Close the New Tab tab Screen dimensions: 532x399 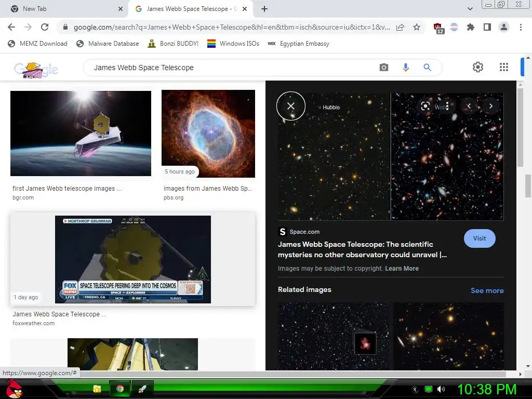121,9
